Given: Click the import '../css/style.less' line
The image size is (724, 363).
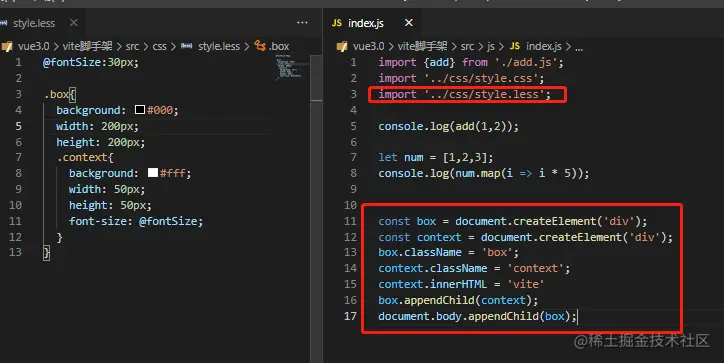Looking at the screenshot, I should pos(465,94).
